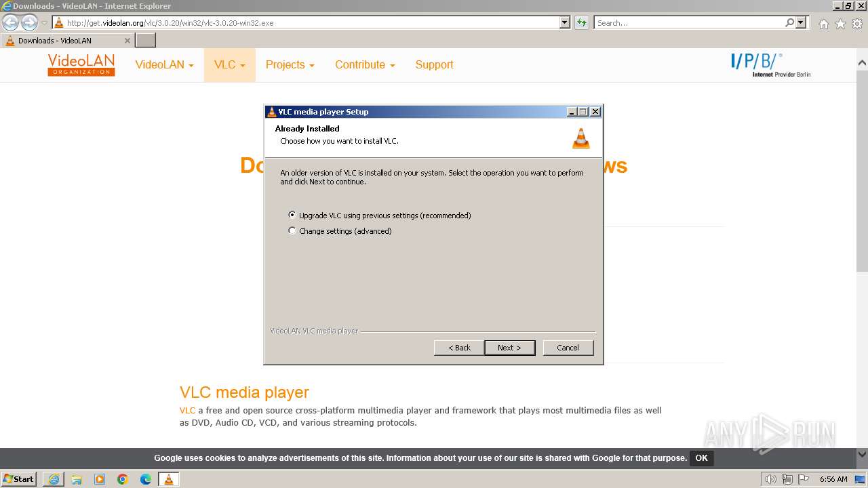The height and width of the screenshot is (488, 868).
Task: Open a new blank IE tab
Action: 146,40
